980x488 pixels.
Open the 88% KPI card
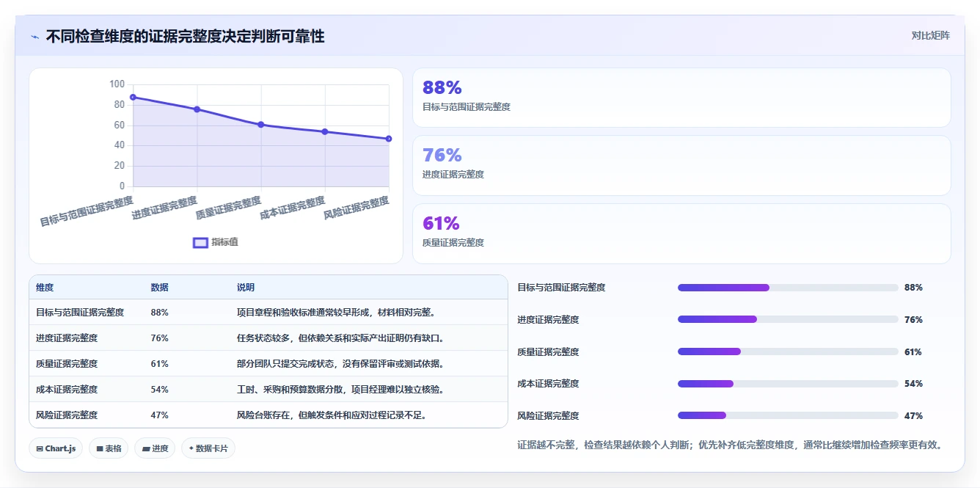point(681,98)
